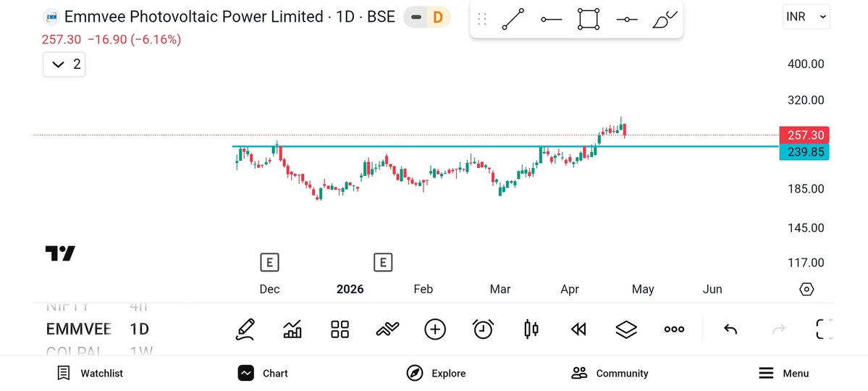Open the layout grid templates icon
The width and height of the screenshot is (868, 391).
click(340, 329)
